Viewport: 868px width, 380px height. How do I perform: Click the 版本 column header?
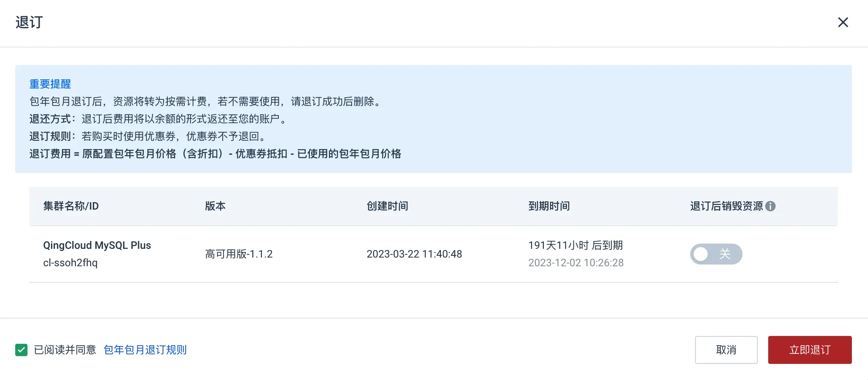point(215,206)
